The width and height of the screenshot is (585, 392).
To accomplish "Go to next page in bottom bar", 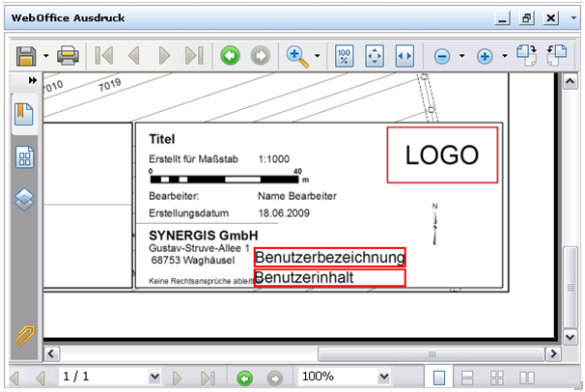I will (x=178, y=378).
